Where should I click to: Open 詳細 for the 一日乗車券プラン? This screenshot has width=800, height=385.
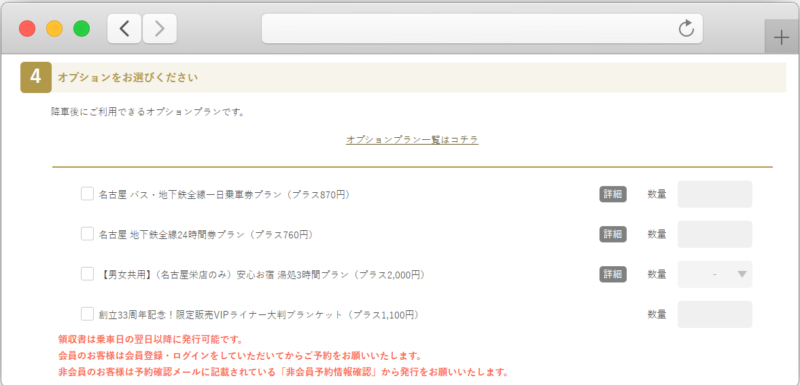click(613, 194)
